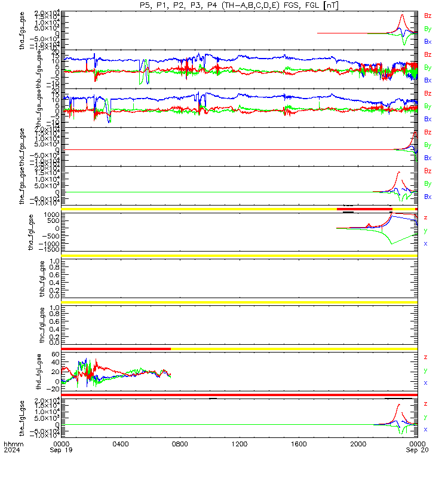Click red Bz legend of thc_fgs_gse panel
This screenshot has height=478, width=448.
click(x=428, y=93)
